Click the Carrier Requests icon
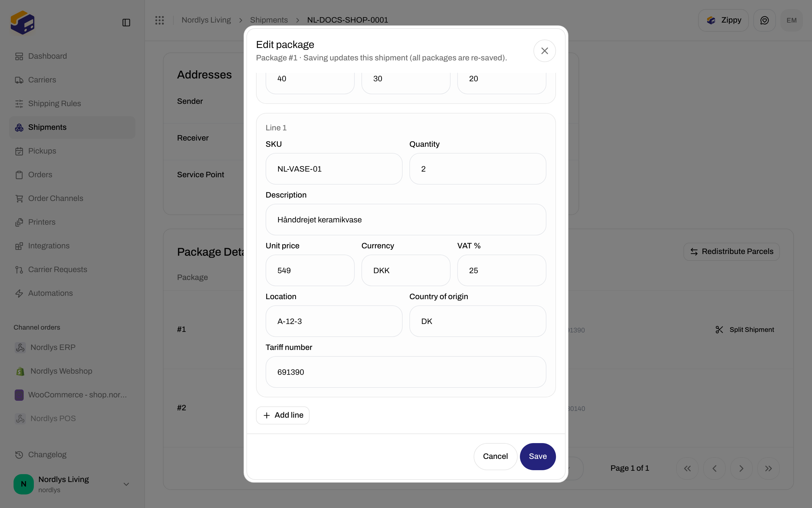This screenshot has height=508, width=812. click(x=19, y=270)
